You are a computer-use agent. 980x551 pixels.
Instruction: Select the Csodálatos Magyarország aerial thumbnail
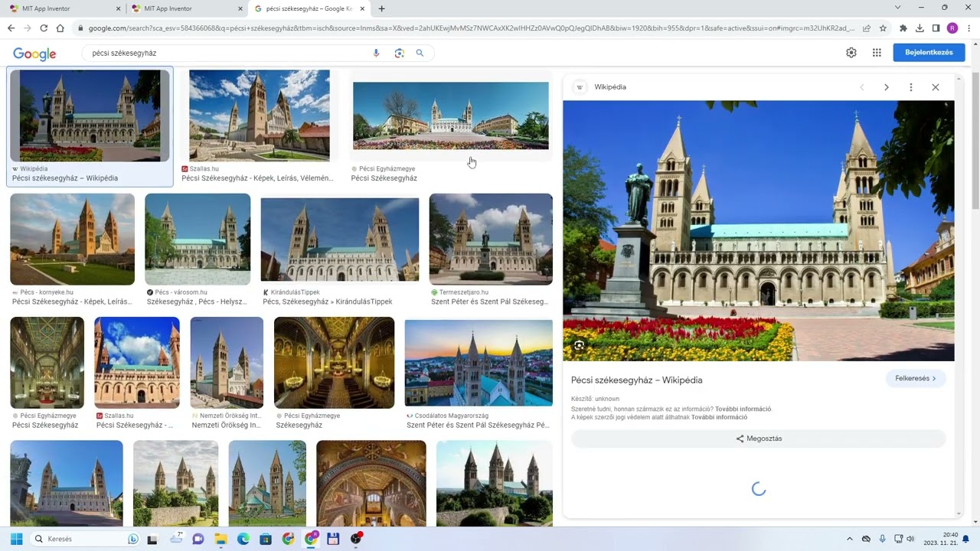478,363
